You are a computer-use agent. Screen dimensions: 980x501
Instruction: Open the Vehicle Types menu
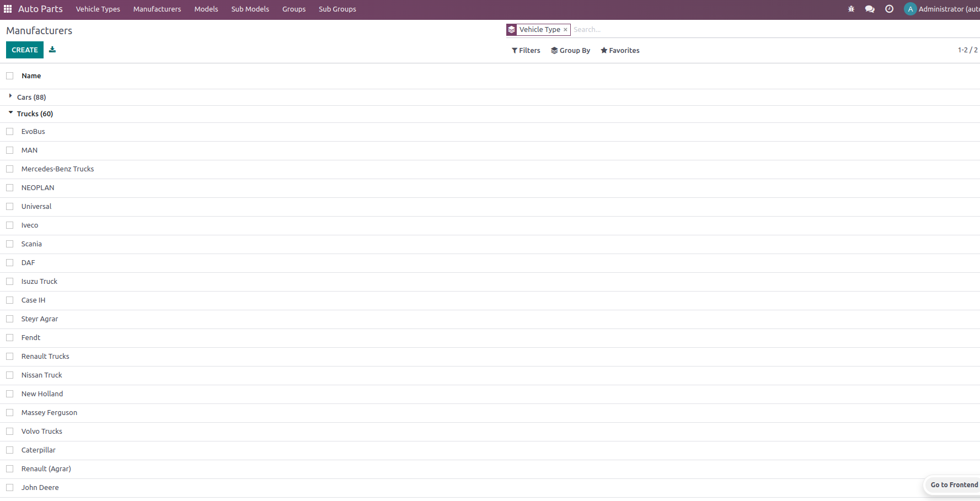point(98,9)
